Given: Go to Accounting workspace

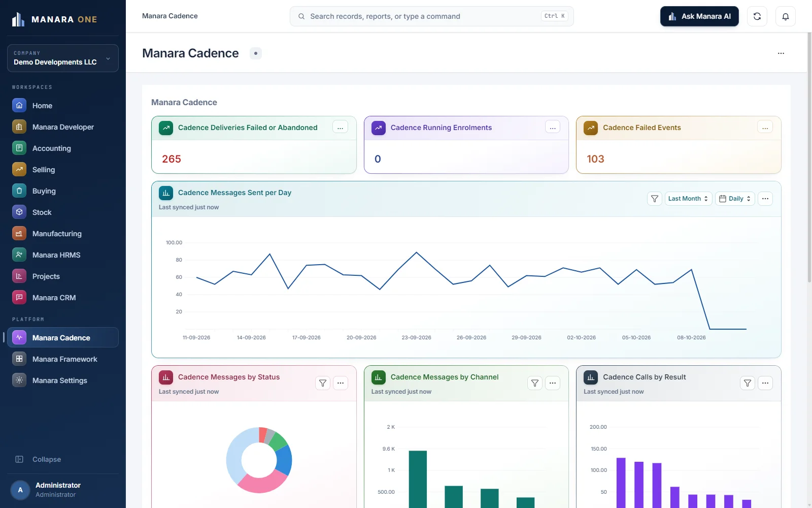Looking at the screenshot, I should point(63,148).
